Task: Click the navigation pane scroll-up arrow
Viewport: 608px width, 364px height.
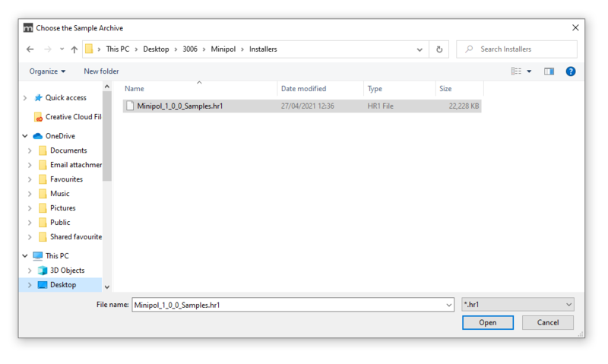Action: click(x=107, y=87)
